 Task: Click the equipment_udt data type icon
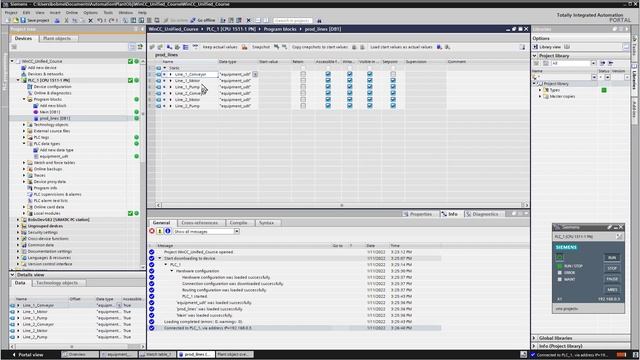36,156
